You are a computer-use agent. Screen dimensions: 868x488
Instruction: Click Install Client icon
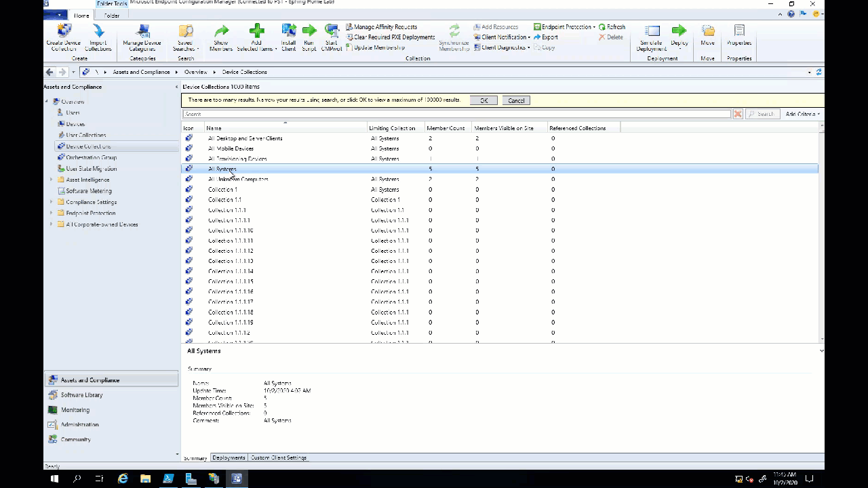click(289, 37)
